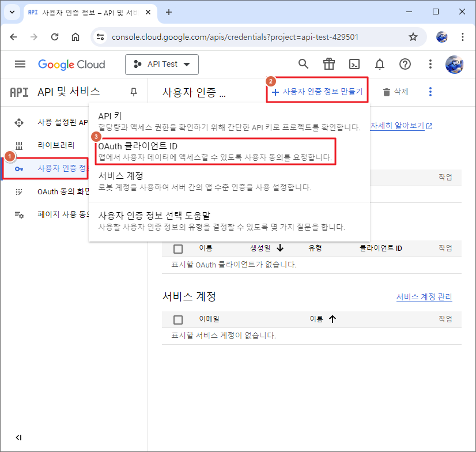476x452 pixels.
Task: Click the Google Cloud logo
Action: click(71, 65)
